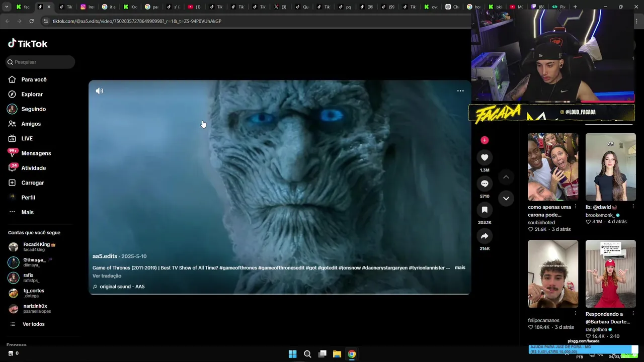Open Windows Start menu
This screenshot has height=362, width=644.
click(292, 354)
